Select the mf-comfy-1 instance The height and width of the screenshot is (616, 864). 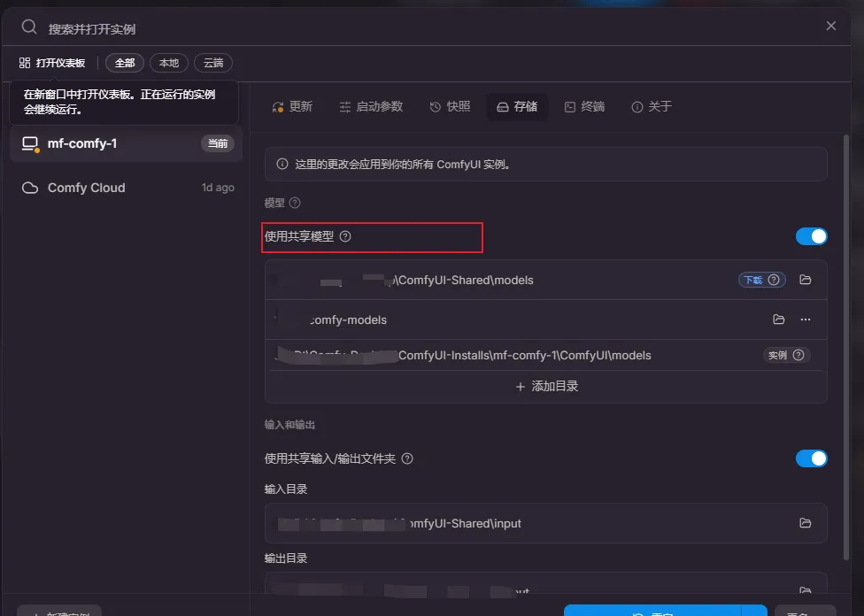(127, 143)
